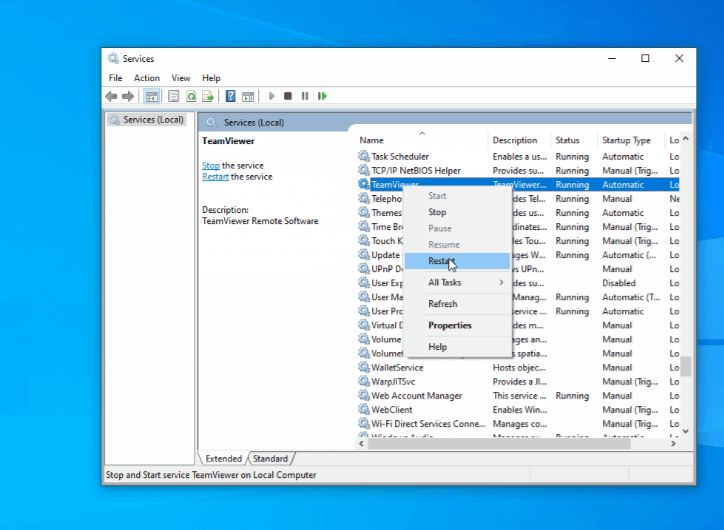Click gear icon beside Wi-Fi Direct Services
724x530 pixels.
point(364,423)
